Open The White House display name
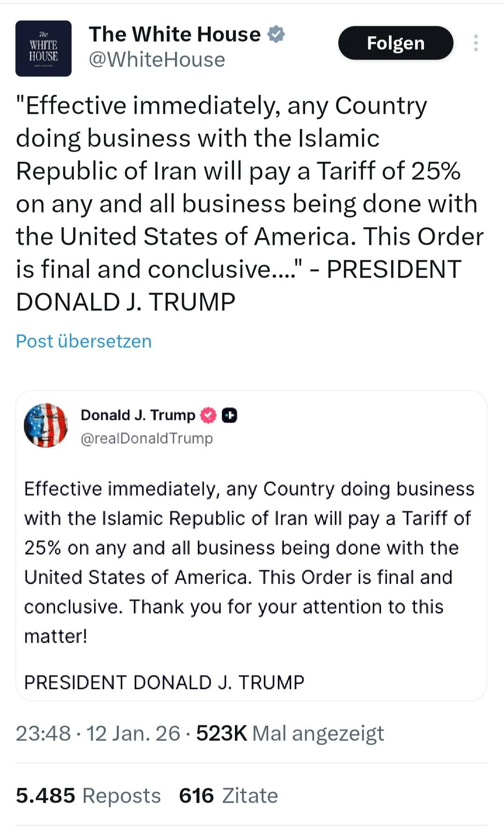This screenshot has height=840, width=504. pos(175,34)
